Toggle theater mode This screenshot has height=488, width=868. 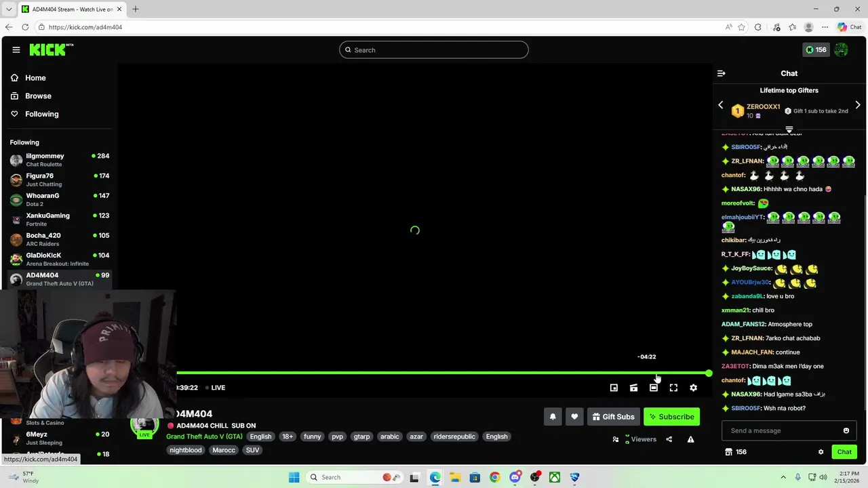pos(653,388)
